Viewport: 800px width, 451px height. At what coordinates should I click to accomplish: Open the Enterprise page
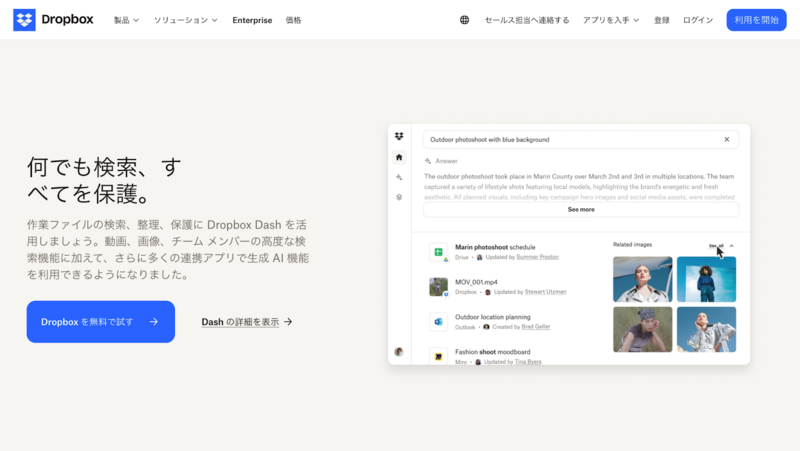tap(252, 20)
